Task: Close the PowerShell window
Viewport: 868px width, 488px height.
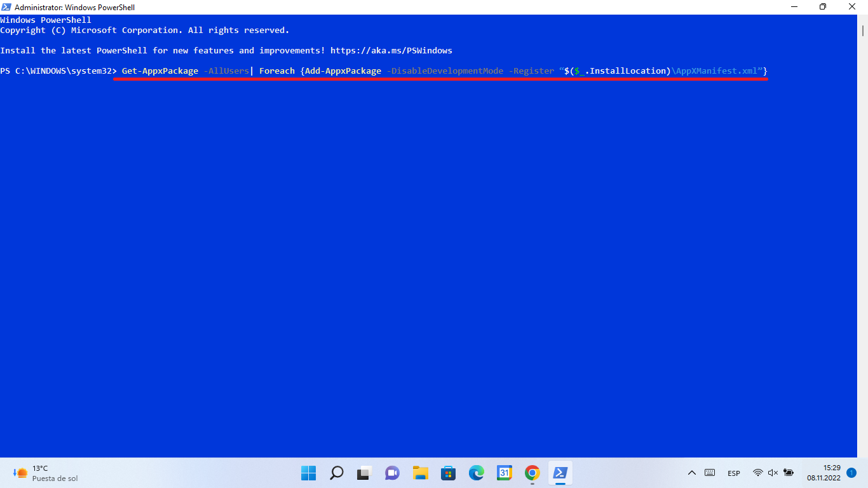Action: (853, 7)
